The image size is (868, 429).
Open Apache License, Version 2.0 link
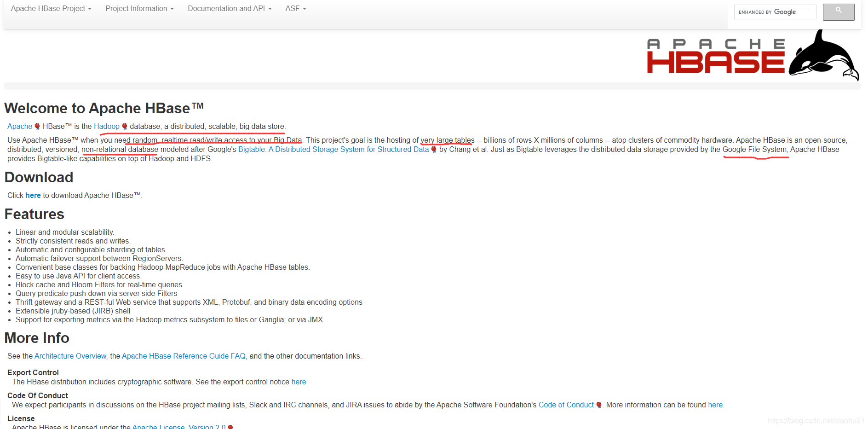(179, 426)
